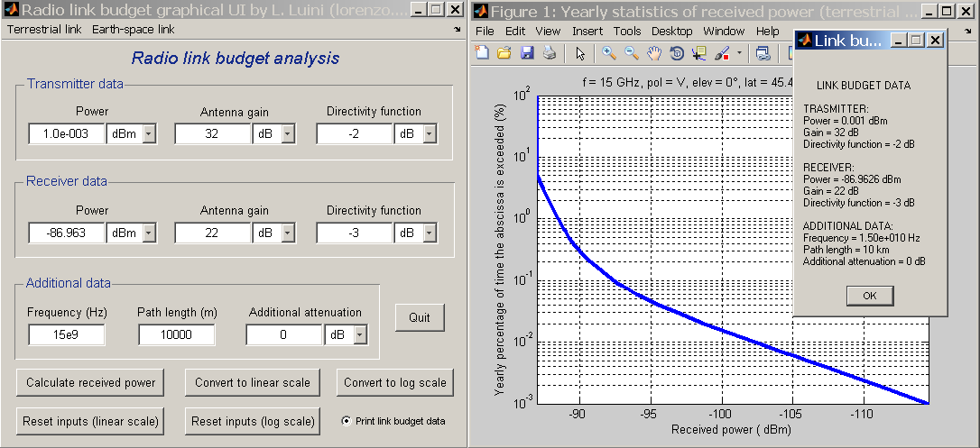Open the Earth-space link menu
The image size is (980, 448).
click(x=134, y=29)
